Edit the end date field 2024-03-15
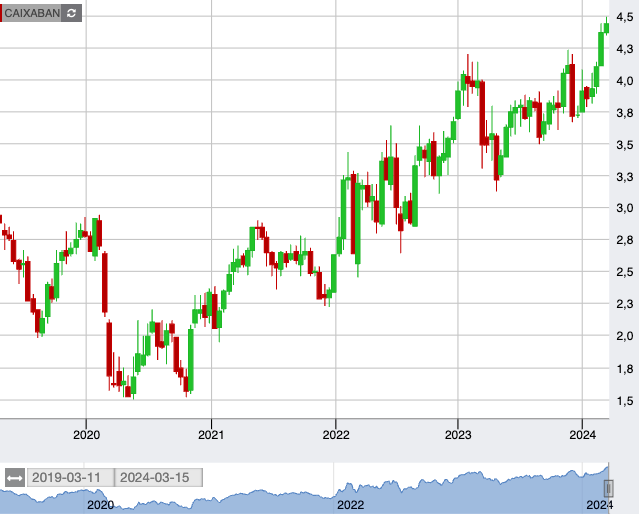Screen dimensions: 641x519 [x=159, y=478]
